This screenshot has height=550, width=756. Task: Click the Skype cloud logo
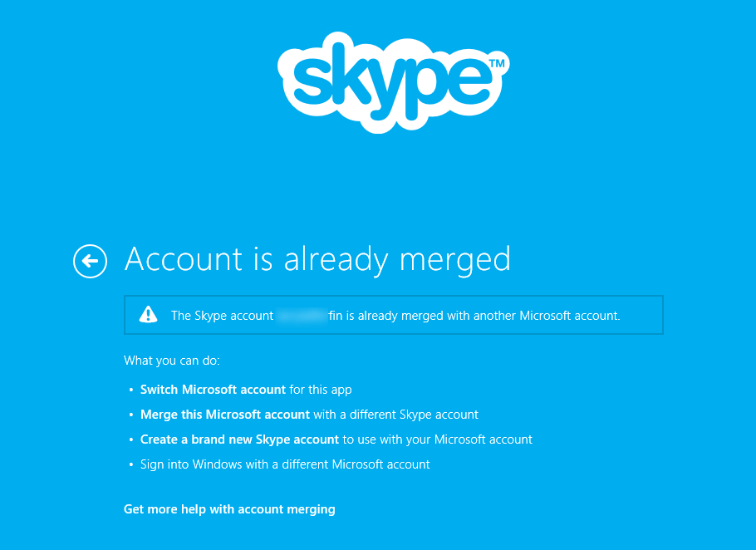pos(390,79)
